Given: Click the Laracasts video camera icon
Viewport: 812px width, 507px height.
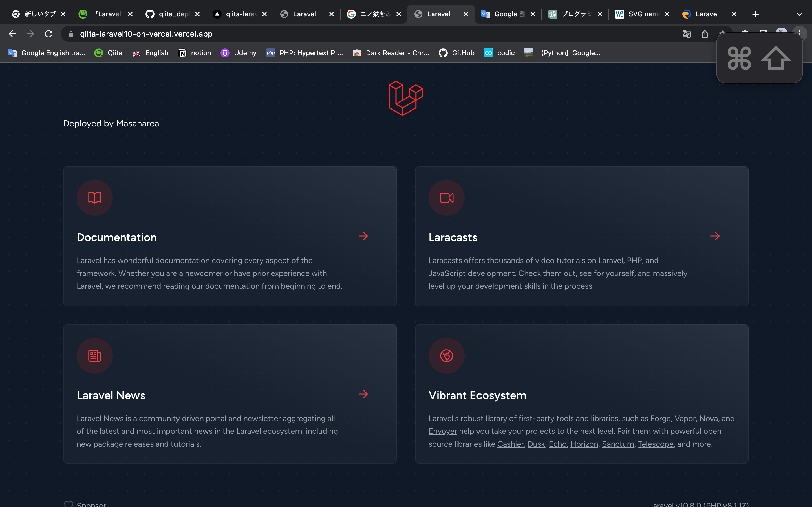Looking at the screenshot, I should [446, 197].
